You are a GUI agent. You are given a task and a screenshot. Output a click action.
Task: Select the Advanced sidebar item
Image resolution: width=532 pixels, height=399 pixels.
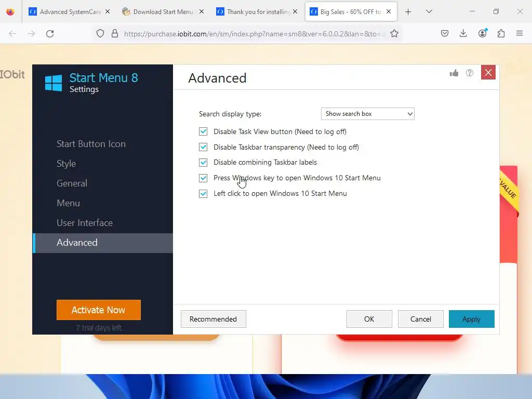[103, 243]
